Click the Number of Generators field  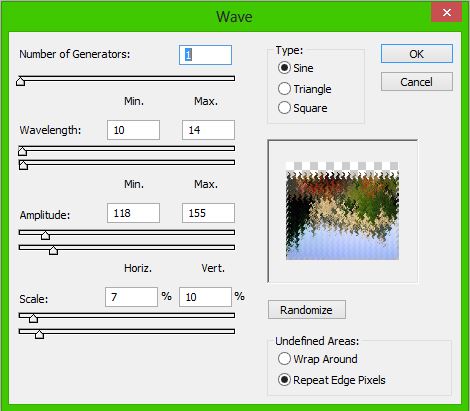click(205, 55)
